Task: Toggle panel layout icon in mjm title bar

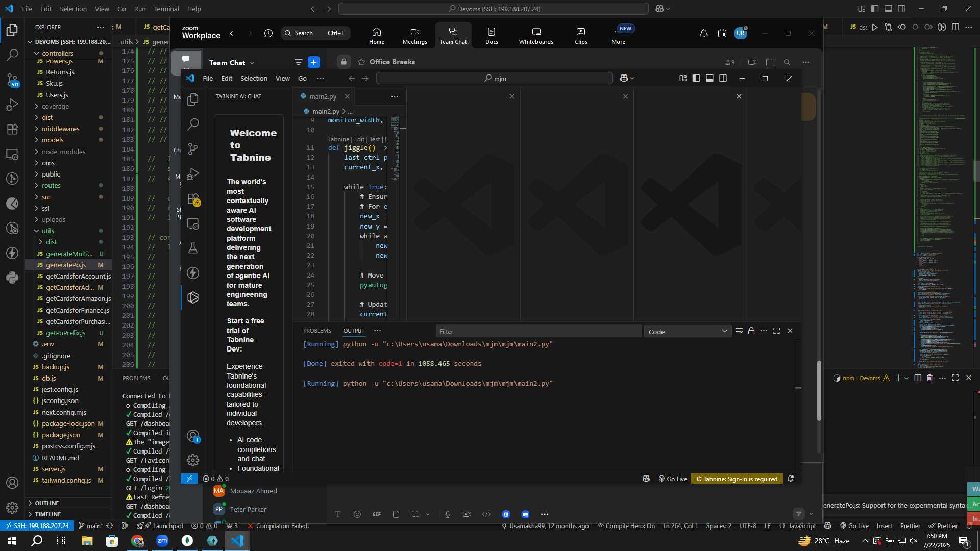Action: click(x=709, y=78)
